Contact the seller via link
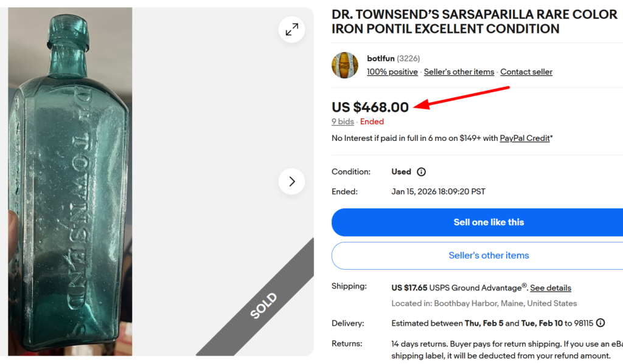Screen dimensions: 623x364 [x=526, y=72]
